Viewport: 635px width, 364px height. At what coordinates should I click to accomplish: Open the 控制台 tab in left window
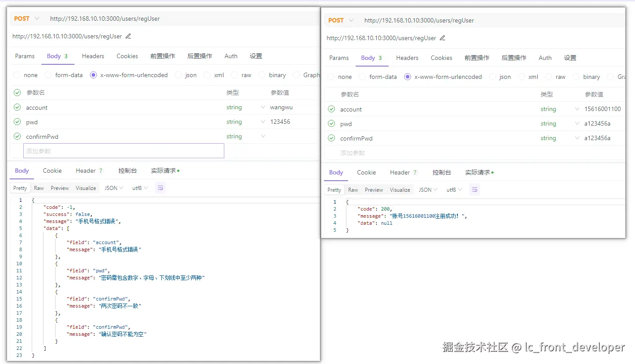pos(127,171)
